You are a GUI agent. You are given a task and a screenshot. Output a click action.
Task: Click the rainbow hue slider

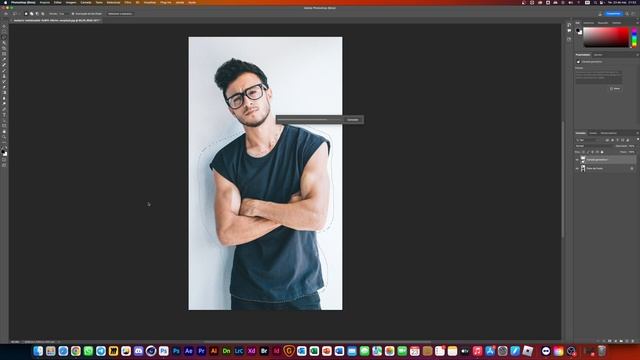pyautogui.click(x=634, y=37)
